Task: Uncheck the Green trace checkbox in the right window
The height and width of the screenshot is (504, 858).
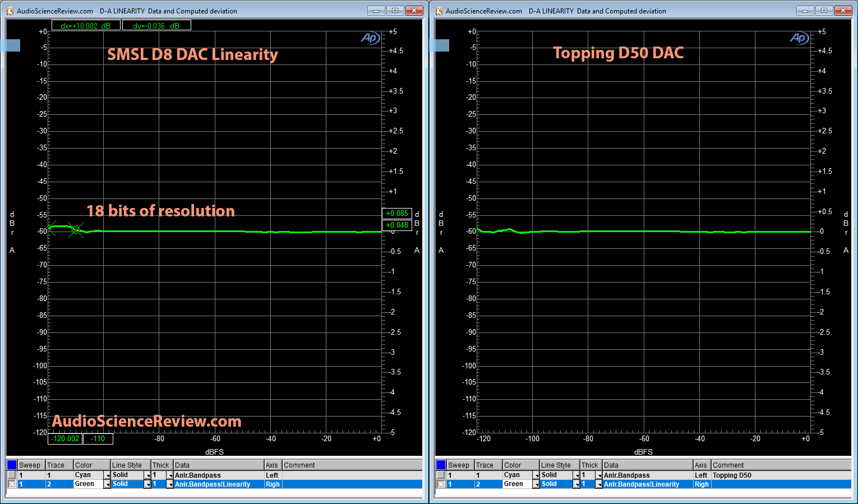Action: (x=441, y=484)
